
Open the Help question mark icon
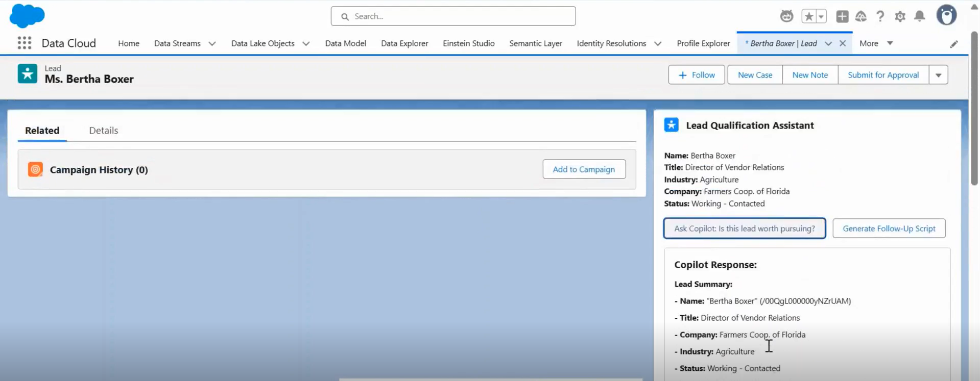pos(880,16)
